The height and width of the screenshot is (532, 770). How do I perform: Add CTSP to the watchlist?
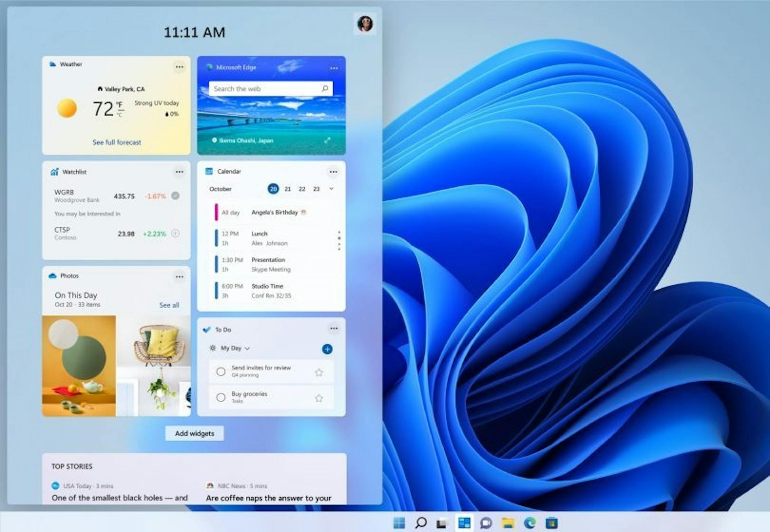[x=175, y=233]
